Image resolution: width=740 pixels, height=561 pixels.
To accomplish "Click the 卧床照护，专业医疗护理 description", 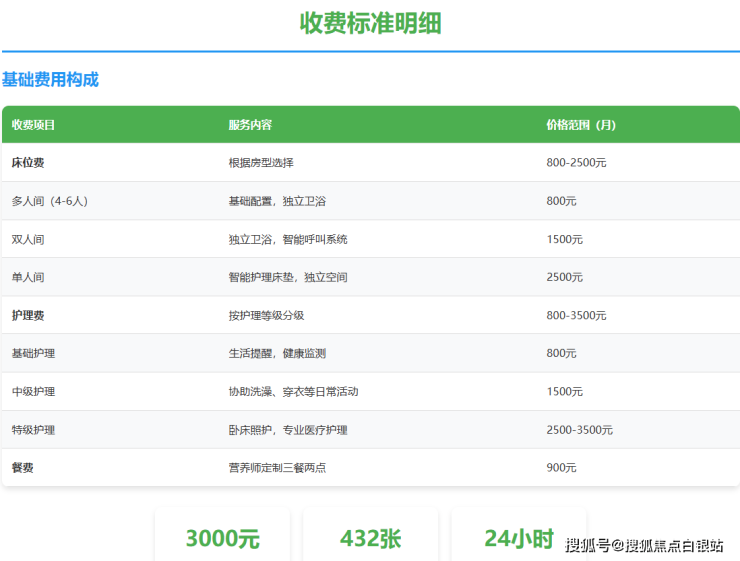I will coord(288,430).
